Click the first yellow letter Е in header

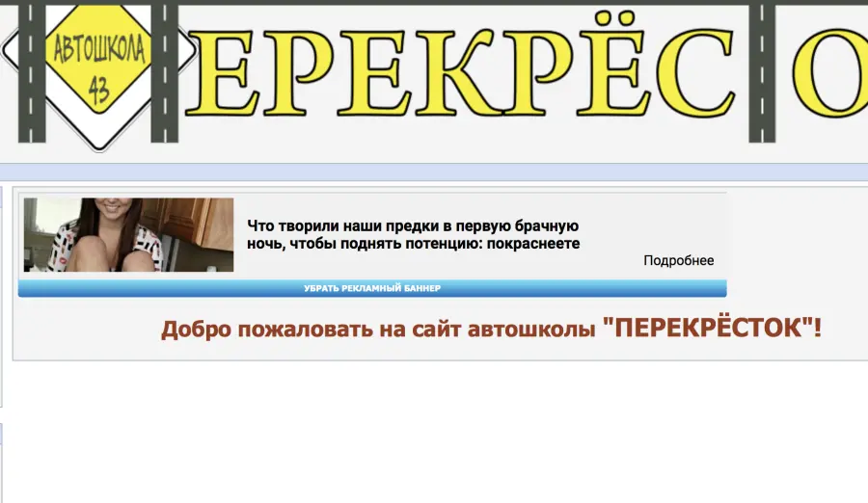point(222,72)
